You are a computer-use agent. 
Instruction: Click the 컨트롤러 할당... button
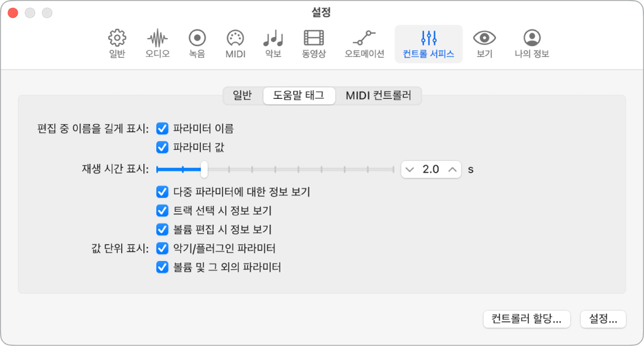526,319
